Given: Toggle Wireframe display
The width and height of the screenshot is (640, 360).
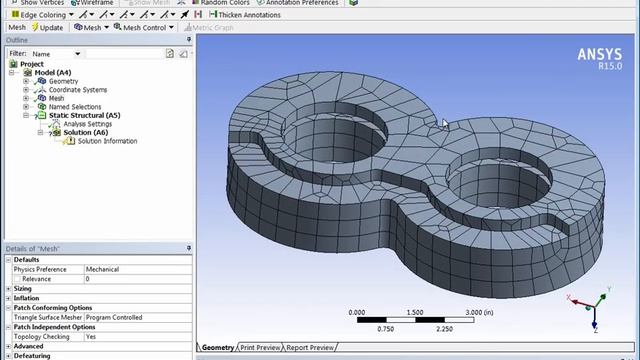Looking at the screenshot, I should click(92, 2).
